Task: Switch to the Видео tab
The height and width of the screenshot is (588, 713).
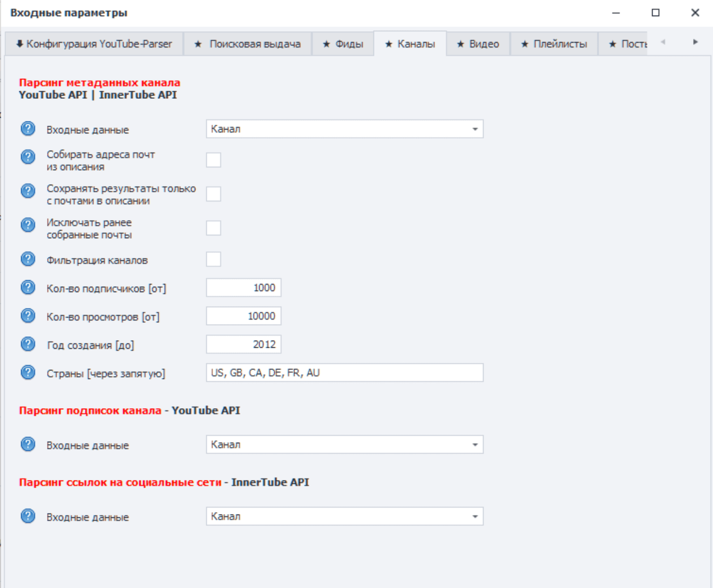Action: point(478,44)
